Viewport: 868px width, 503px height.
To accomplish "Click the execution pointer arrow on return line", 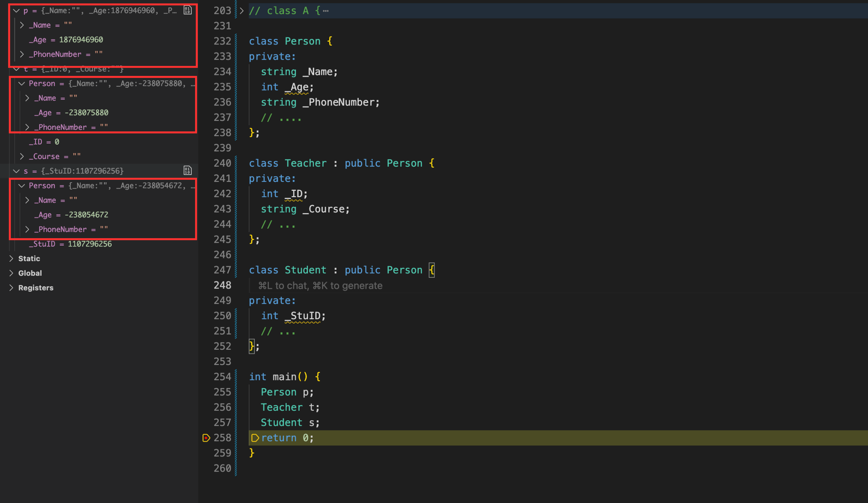I will click(x=255, y=438).
